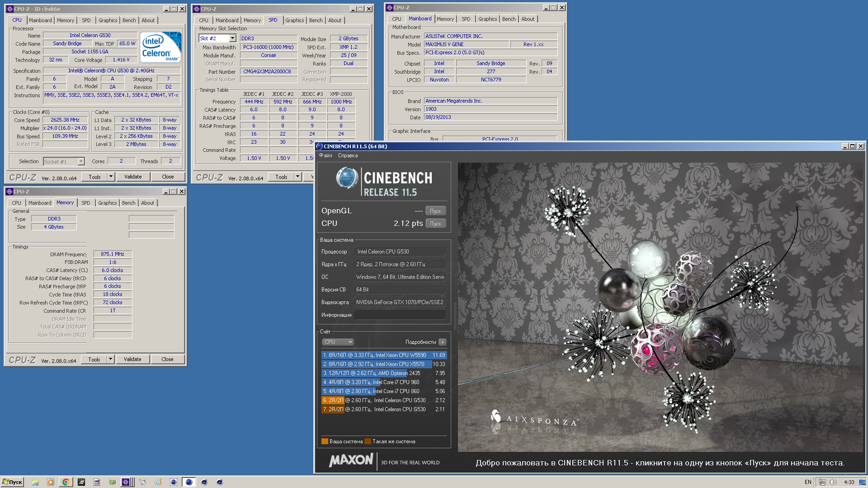
Task: Click Validate in CPU-Z Memory window
Action: point(132,359)
